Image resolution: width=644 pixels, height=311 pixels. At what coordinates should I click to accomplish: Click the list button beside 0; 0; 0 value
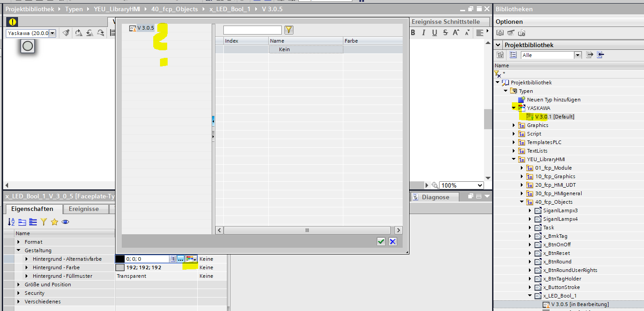click(173, 259)
